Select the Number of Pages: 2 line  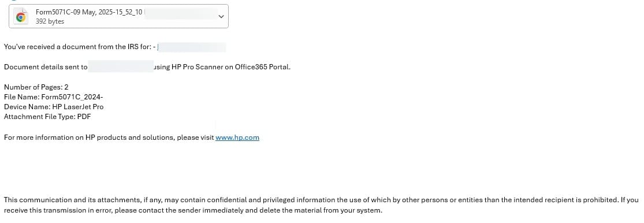point(36,87)
